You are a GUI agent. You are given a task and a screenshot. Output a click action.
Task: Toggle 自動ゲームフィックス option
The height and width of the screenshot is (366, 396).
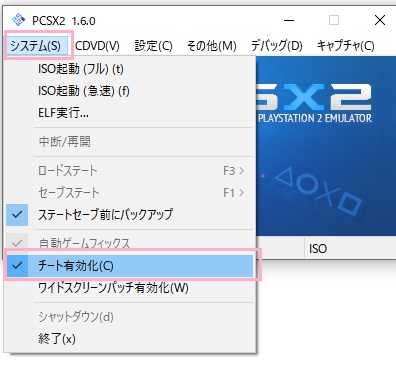(x=130, y=243)
